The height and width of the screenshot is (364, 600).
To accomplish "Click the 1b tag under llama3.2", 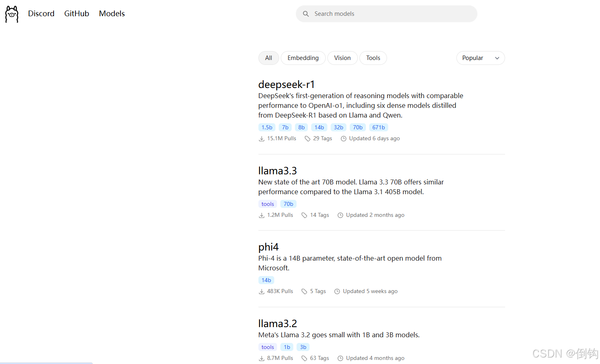I will pyautogui.click(x=287, y=347).
